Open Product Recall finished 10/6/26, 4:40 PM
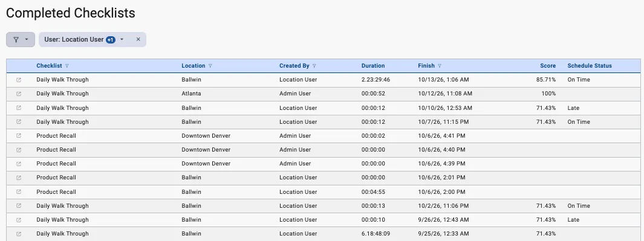Viewport: 644px width, 241px height. pos(19,150)
